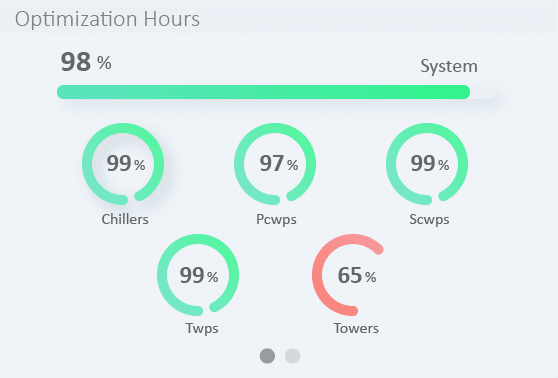Open the Scwps 99% circular gauge
Screen dimensions: 558x378
pos(427,164)
